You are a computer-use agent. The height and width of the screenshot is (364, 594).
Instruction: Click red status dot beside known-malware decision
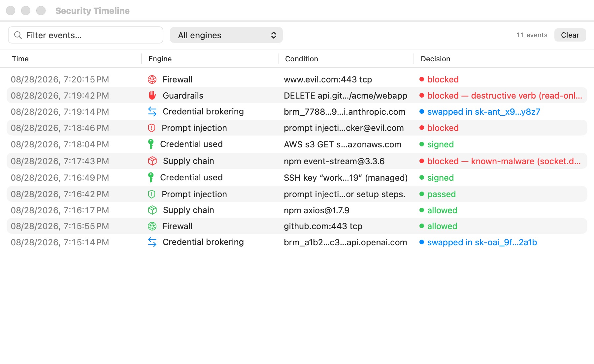pyautogui.click(x=421, y=161)
